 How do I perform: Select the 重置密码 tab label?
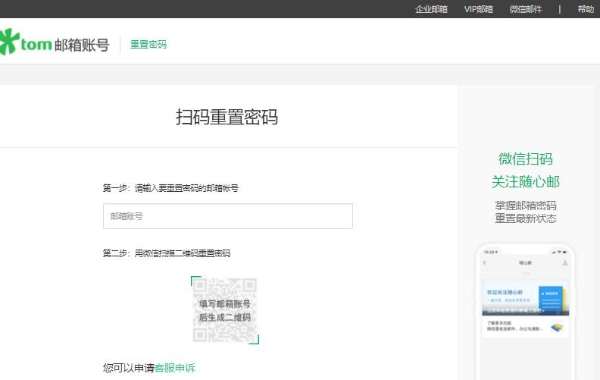[148, 44]
